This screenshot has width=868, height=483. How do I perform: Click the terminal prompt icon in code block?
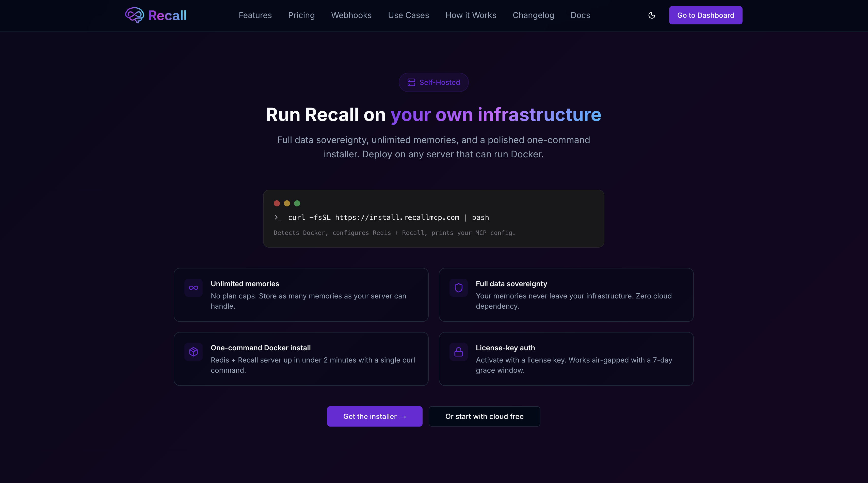[x=278, y=218]
